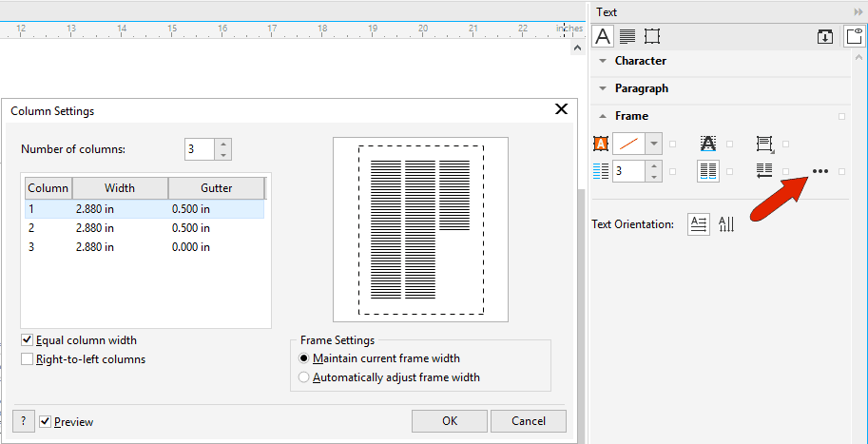Click the Character tab icon in Text panel
Screen dimensions: 868x444
click(x=602, y=36)
